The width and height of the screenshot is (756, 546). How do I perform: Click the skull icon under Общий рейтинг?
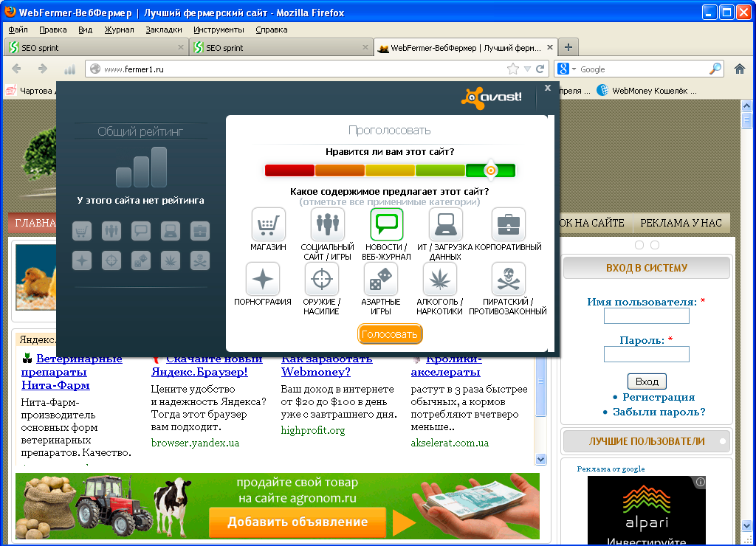pos(200,260)
